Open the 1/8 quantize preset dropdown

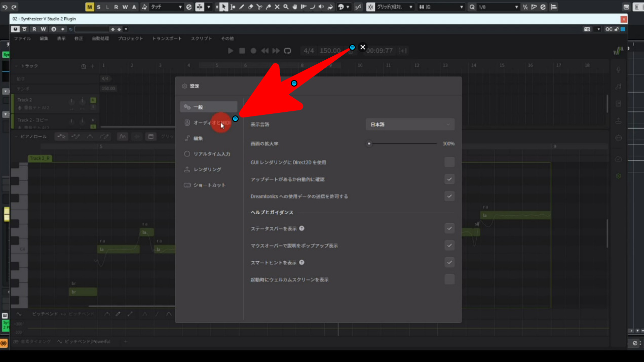click(x=498, y=7)
